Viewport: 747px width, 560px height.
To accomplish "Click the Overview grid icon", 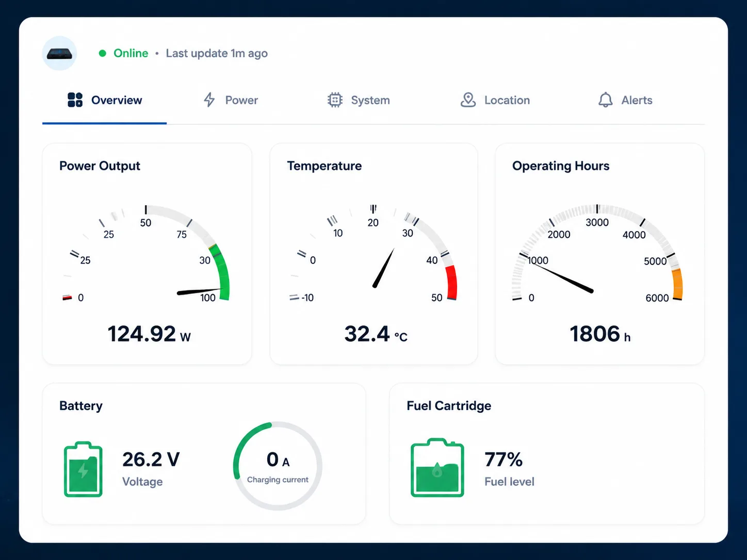I will 75,100.
